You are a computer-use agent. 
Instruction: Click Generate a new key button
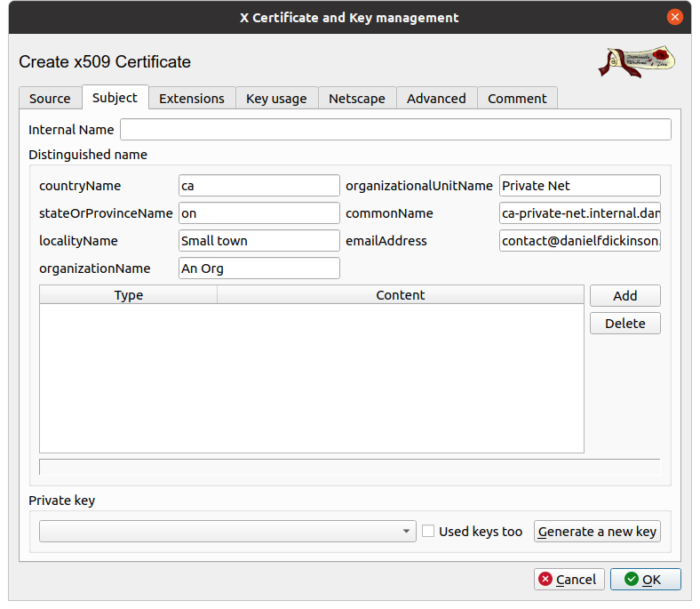pyautogui.click(x=597, y=532)
